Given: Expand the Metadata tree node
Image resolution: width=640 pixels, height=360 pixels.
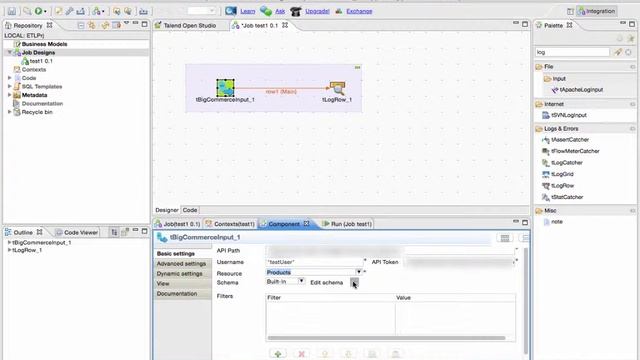Looking at the screenshot, I should coord(9,95).
